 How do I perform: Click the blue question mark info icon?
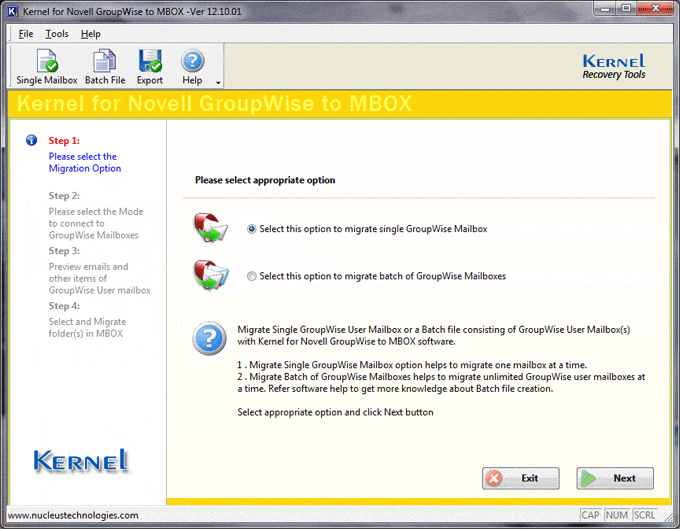pos(209,339)
